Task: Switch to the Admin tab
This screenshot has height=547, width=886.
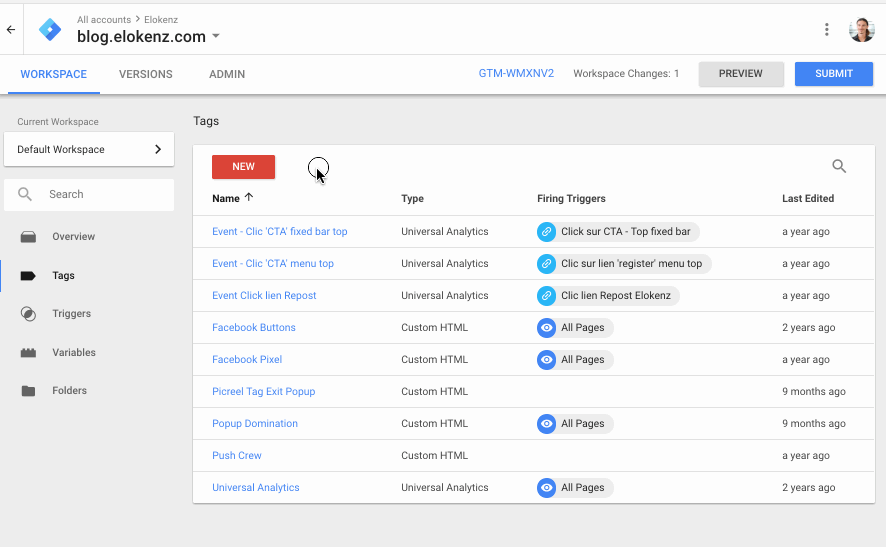Action: point(227,74)
